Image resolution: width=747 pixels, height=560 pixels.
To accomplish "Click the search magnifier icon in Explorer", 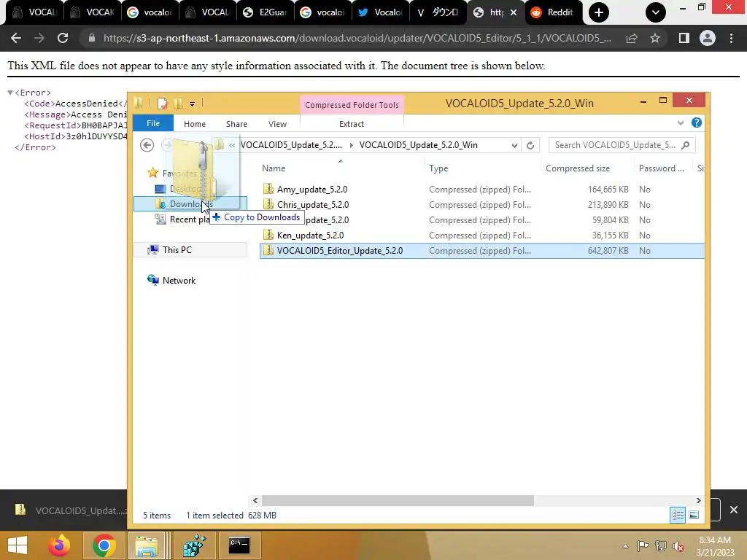I will click(686, 145).
